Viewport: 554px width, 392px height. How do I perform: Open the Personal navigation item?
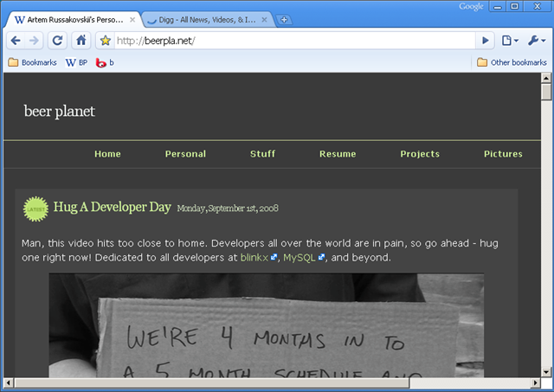pyautogui.click(x=185, y=154)
